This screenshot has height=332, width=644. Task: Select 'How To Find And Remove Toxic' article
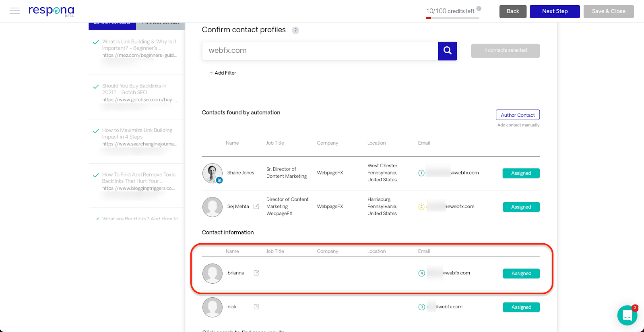coord(139,178)
